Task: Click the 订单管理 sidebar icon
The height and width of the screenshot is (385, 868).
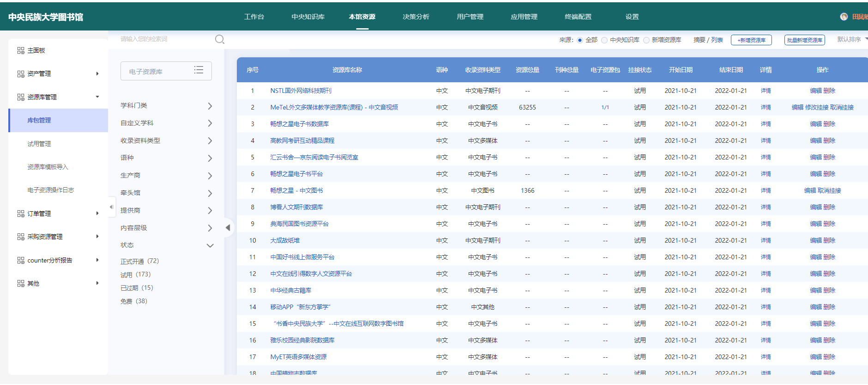Action: 21,214
